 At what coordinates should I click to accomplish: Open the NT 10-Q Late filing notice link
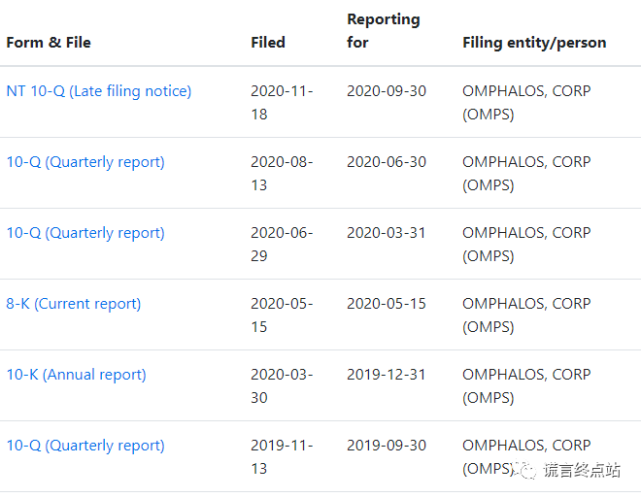coord(99,91)
